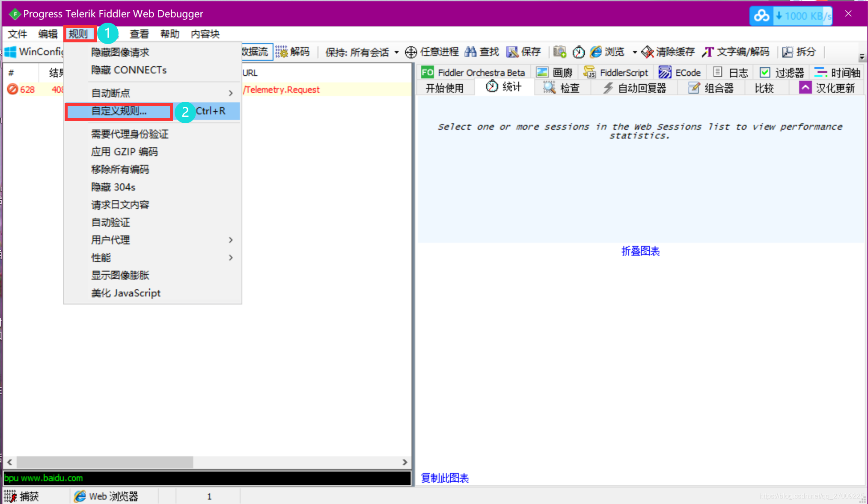Viewport: 868px width, 504px height.
Task: Click the camera screenshot toolbar icon
Action: tap(559, 52)
